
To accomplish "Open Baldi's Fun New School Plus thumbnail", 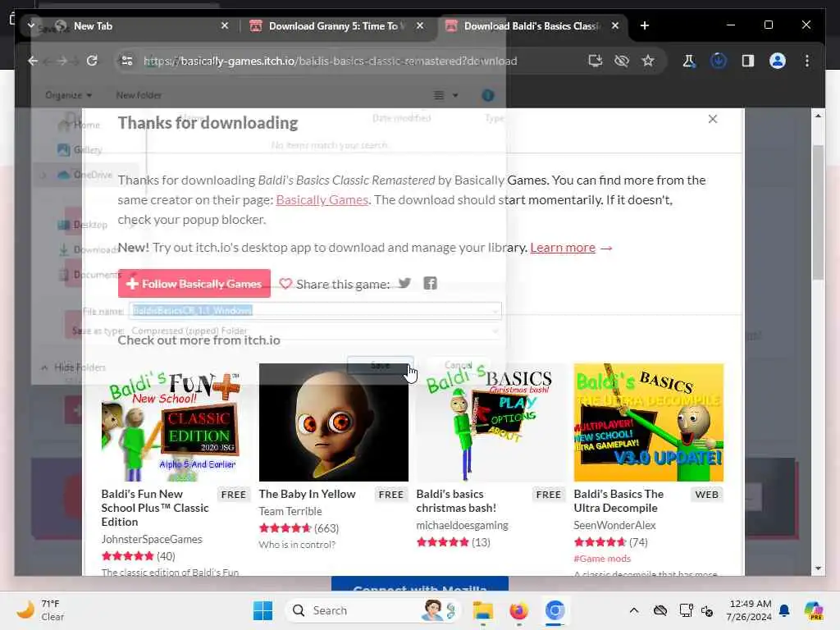I will [176, 422].
